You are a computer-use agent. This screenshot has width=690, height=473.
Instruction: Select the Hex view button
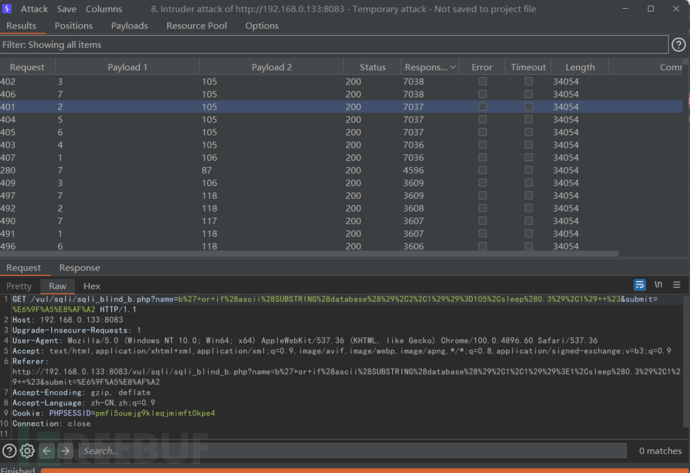coord(92,286)
